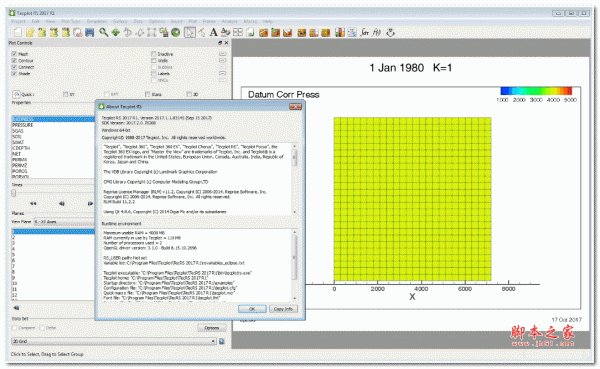Click the green translate arrows icon
Screen dimensions: 600x369
pyautogui.click(x=116, y=33)
